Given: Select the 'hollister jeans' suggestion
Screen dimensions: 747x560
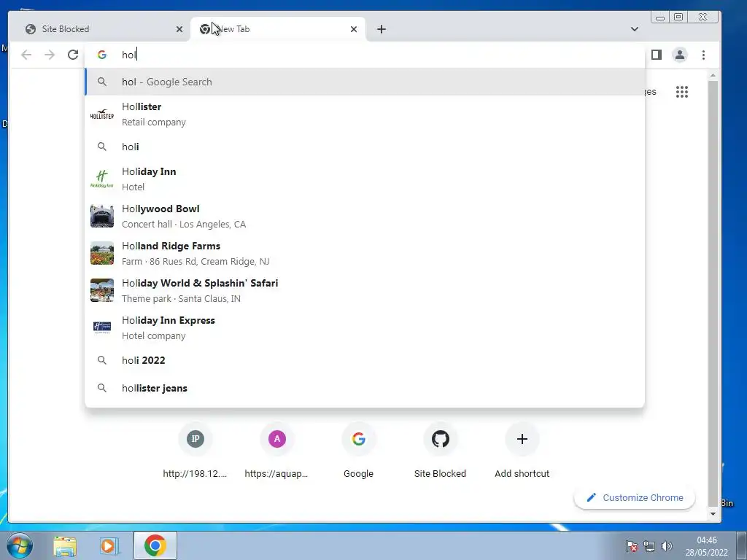Looking at the screenshot, I should (365, 388).
